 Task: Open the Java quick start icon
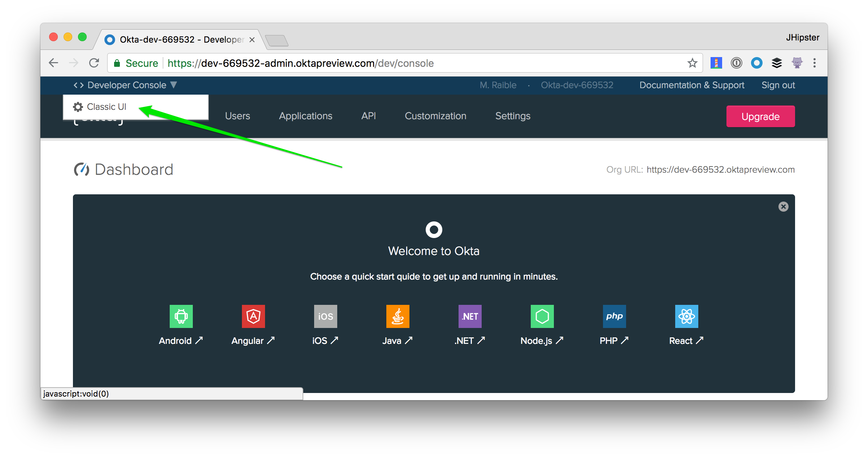coord(398,316)
